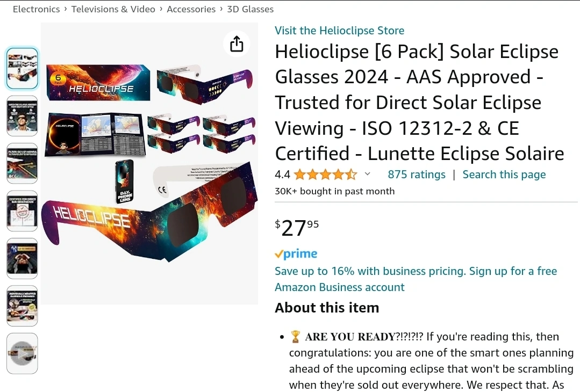This screenshot has width=580, height=392.
Task: Show the fourth thumbnail image
Action: coord(22,210)
